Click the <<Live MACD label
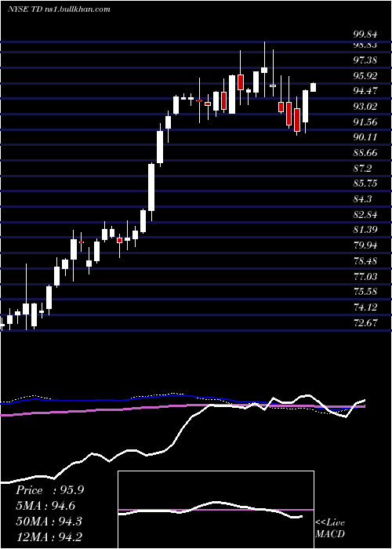The width and height of the screenshot is (392, 549). 330,529
